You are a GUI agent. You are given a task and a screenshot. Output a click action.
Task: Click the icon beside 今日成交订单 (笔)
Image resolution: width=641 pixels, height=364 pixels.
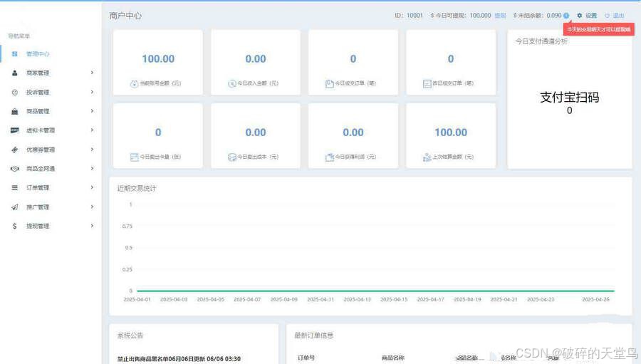pyautogui.click(x=330, y=84)
